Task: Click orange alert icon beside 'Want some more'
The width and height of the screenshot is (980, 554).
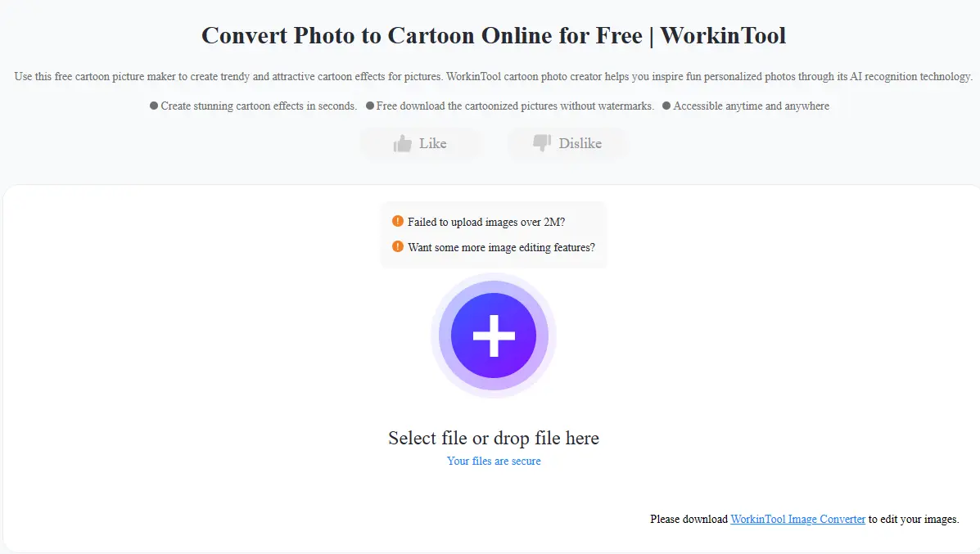Action: pos(398,246)
